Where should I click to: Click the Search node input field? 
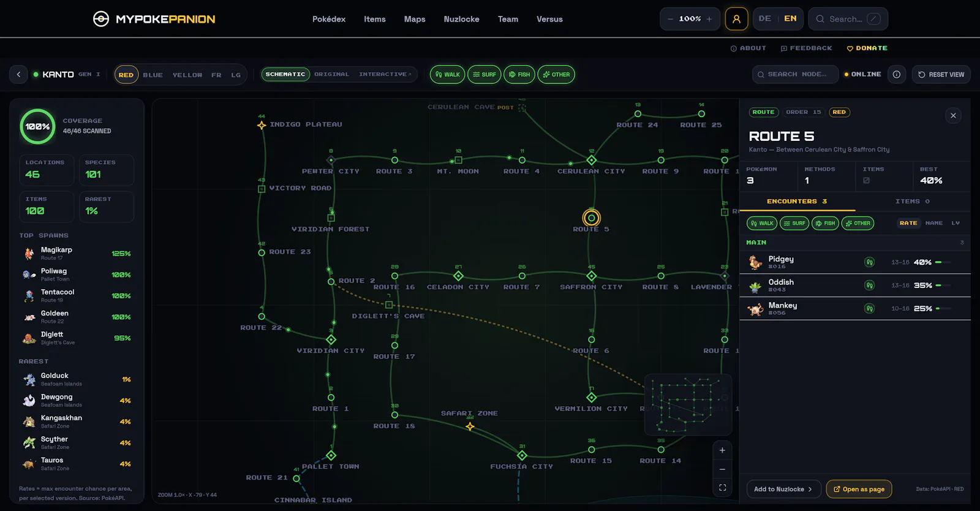click(795, 74)
